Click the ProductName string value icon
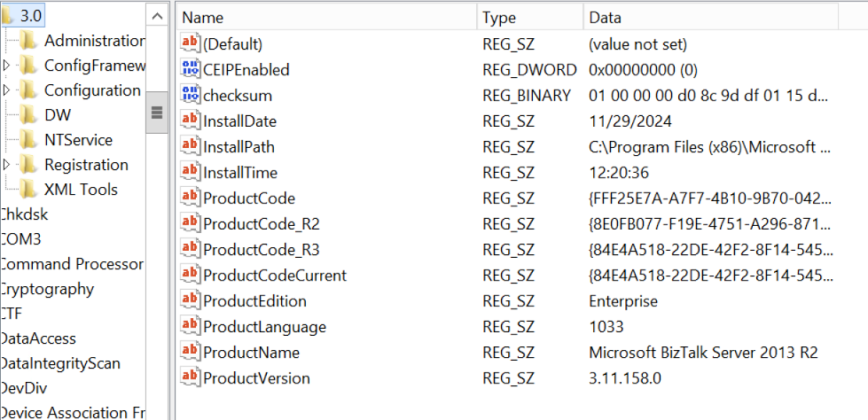 click(190, 352)
